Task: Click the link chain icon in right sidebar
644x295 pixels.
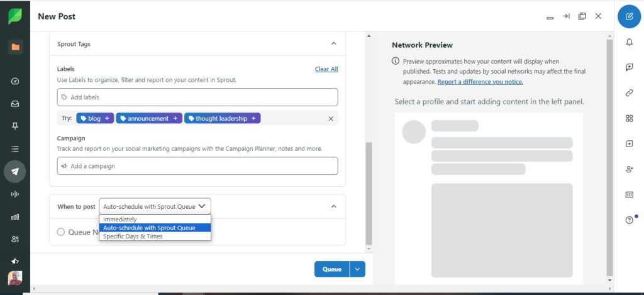Action: 629,92
